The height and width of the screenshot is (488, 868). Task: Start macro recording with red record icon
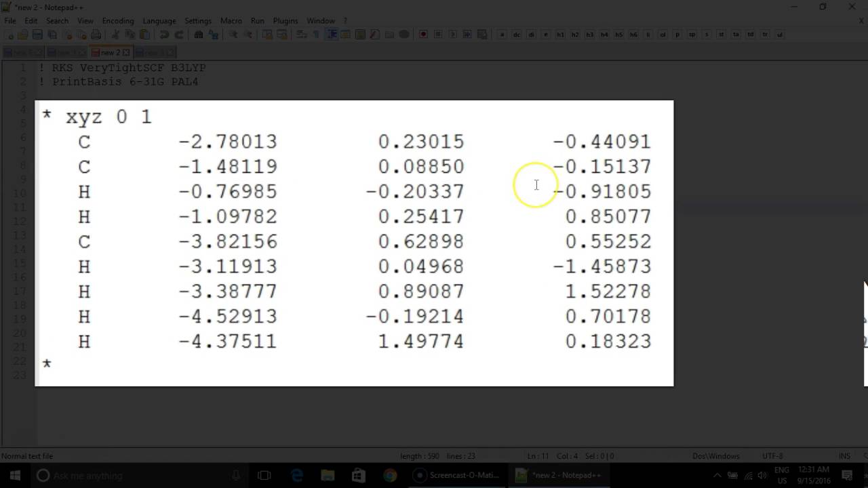click(423, 35)
